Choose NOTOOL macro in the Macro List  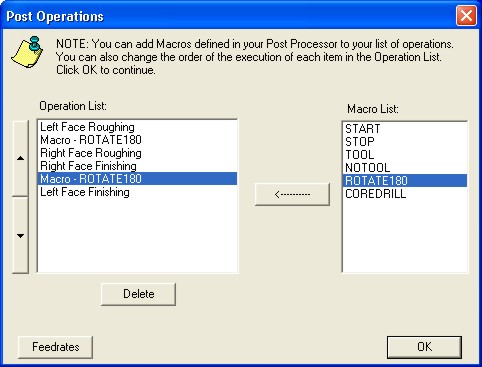click(405, 168)
